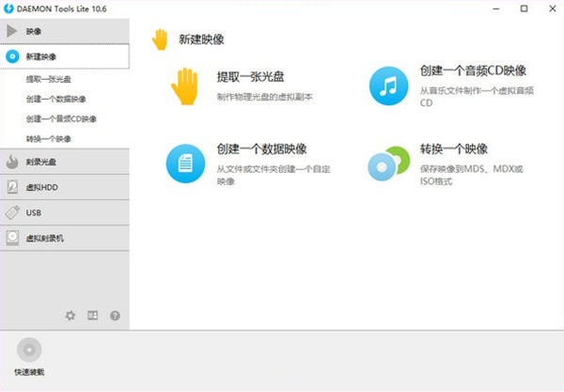Click the blue music note audio CD icon
The width and height of the screenshot is (564, 392).
pyautogui.click(x=389, y=86)
